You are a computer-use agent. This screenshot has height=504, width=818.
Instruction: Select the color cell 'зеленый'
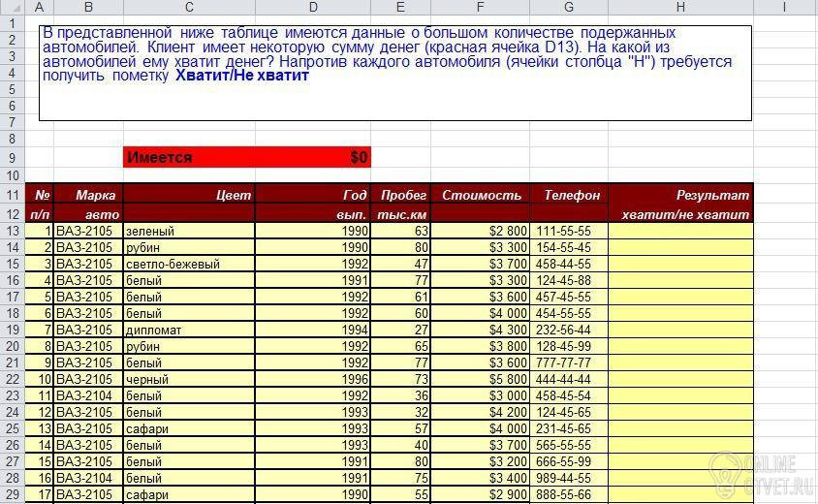(189, 231)
